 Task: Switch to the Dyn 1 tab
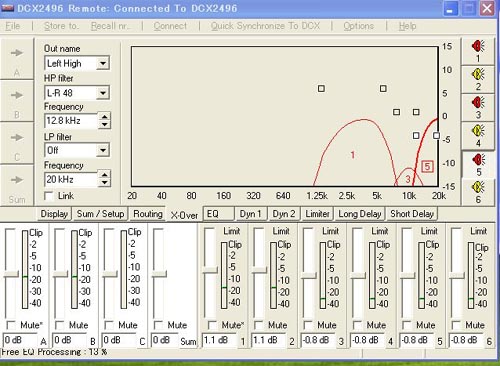click(x=251, y=214)
